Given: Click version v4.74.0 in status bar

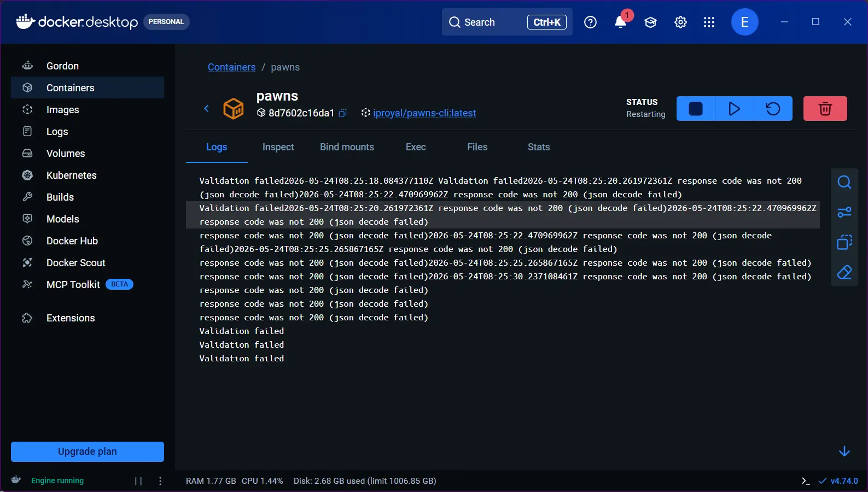Looking at the screenshot, I should [838, 481].
